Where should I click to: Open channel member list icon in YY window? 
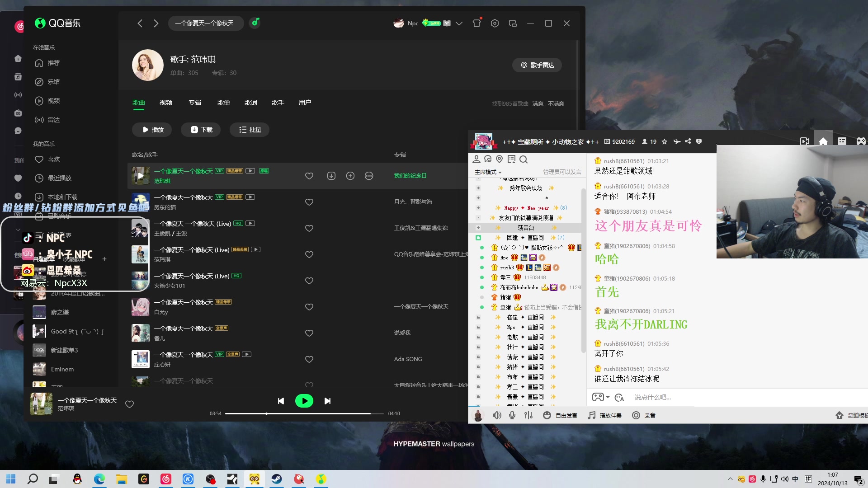[476, 159]
